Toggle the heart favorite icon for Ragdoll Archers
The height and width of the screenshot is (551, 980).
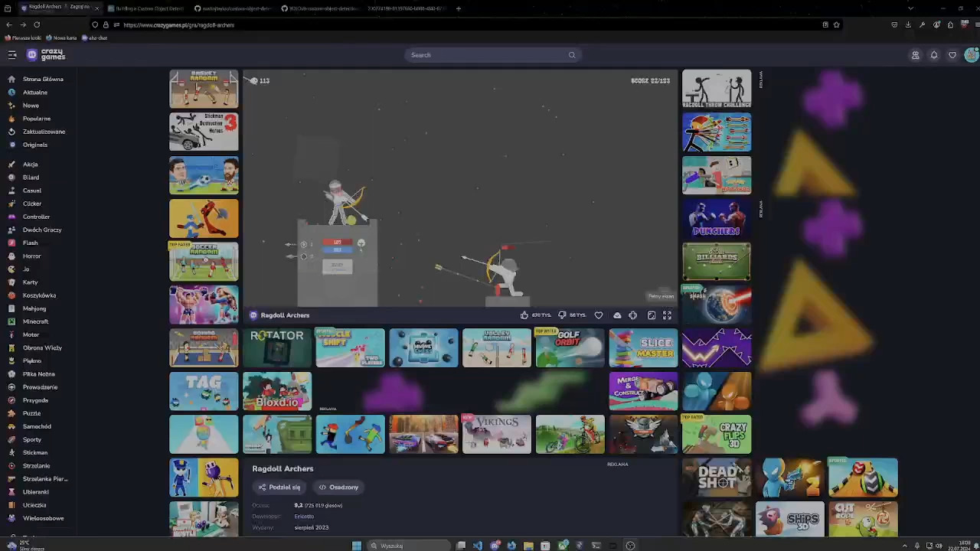(x=599, y=315)
